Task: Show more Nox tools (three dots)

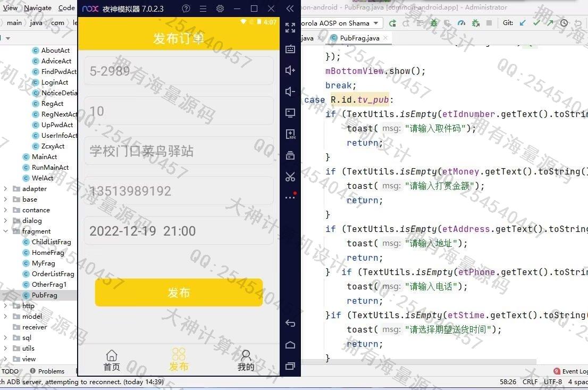Action: [x=290, y=197]
